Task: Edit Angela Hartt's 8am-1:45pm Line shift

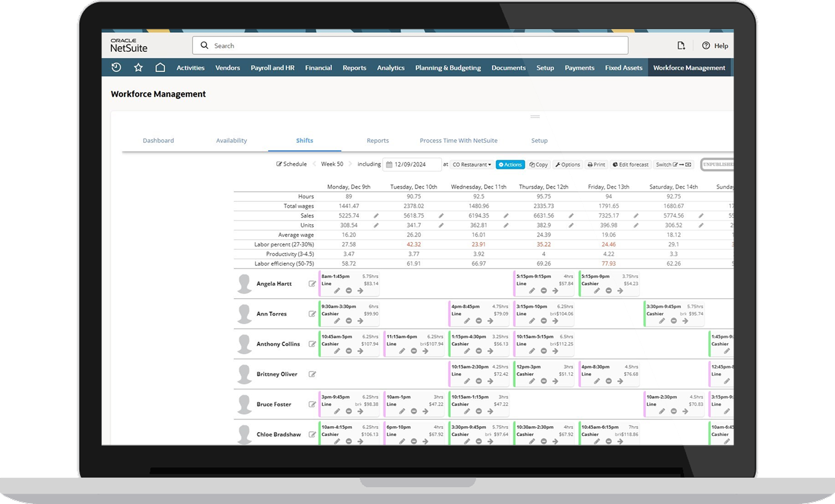Action: pyautogui.click(x=337, y=290)
